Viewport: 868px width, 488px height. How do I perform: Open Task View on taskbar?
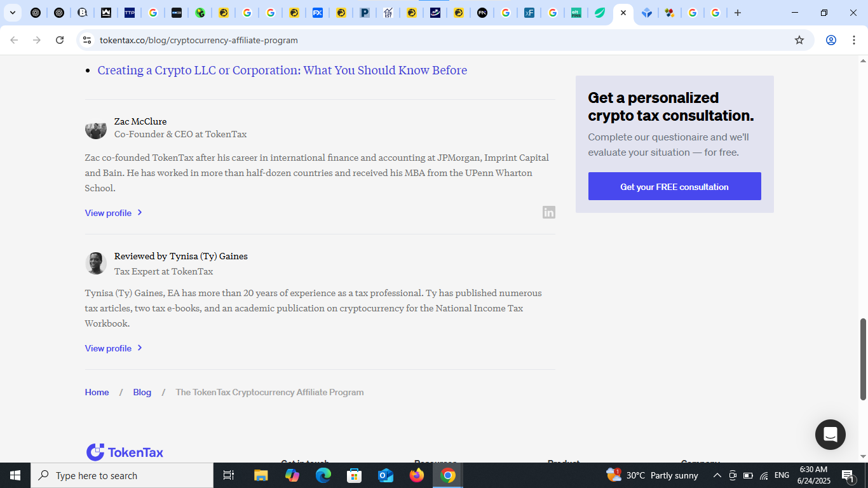coord(229,475)
